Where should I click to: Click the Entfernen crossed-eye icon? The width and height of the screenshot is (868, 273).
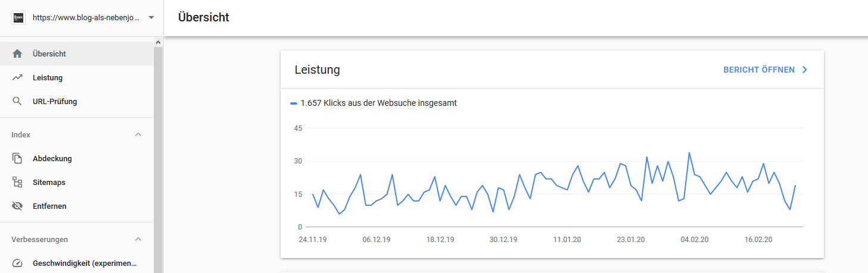[17, 206]
